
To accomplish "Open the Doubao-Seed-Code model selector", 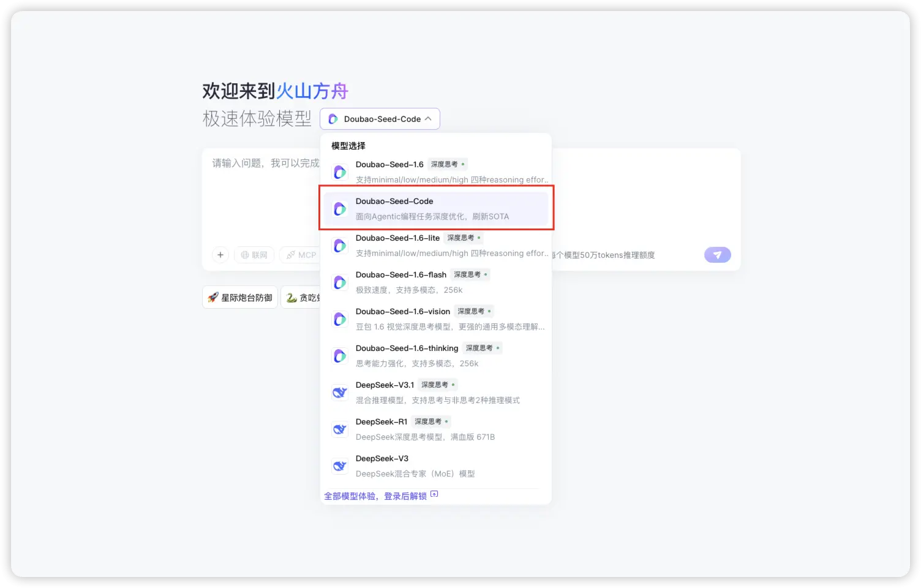I will pos(380,118).
